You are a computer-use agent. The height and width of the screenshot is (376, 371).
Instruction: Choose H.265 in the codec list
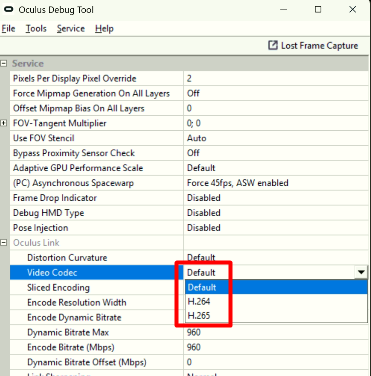[276, 315]
